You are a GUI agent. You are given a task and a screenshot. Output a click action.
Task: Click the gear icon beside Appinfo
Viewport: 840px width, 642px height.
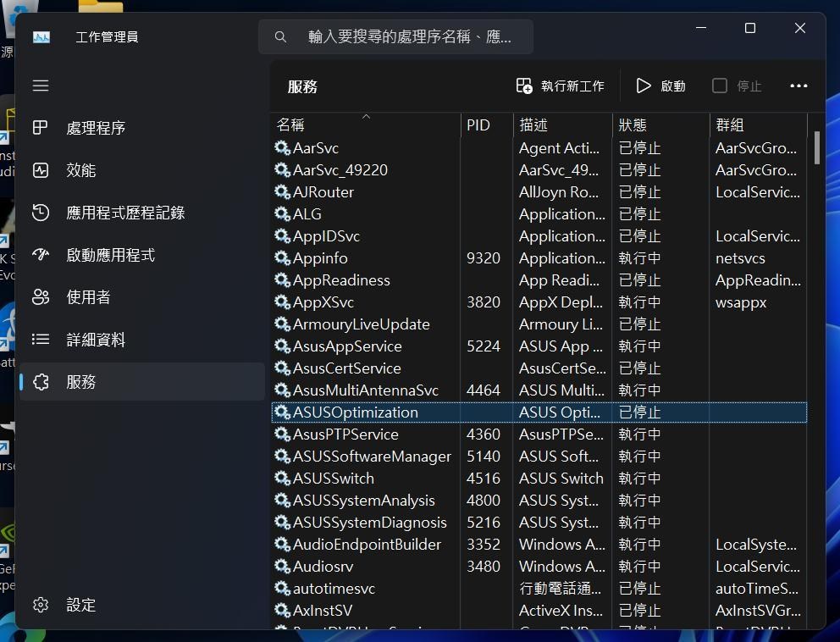(282, 258)
